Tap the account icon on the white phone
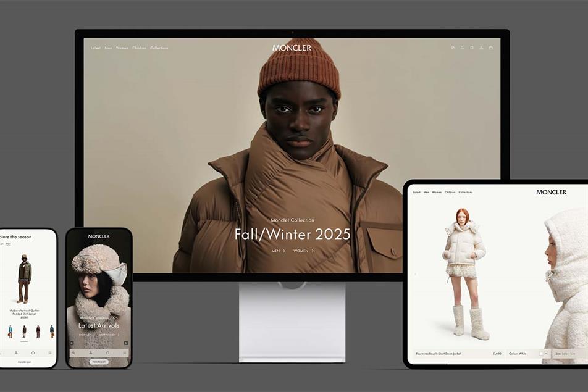The image size is (588, 392). click(16, 352)
